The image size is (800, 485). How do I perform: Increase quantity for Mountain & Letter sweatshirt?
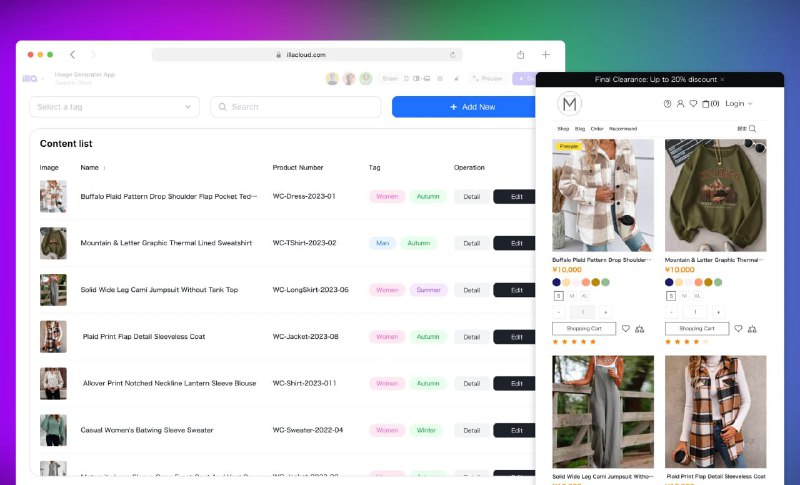click(x=718, y=312)
